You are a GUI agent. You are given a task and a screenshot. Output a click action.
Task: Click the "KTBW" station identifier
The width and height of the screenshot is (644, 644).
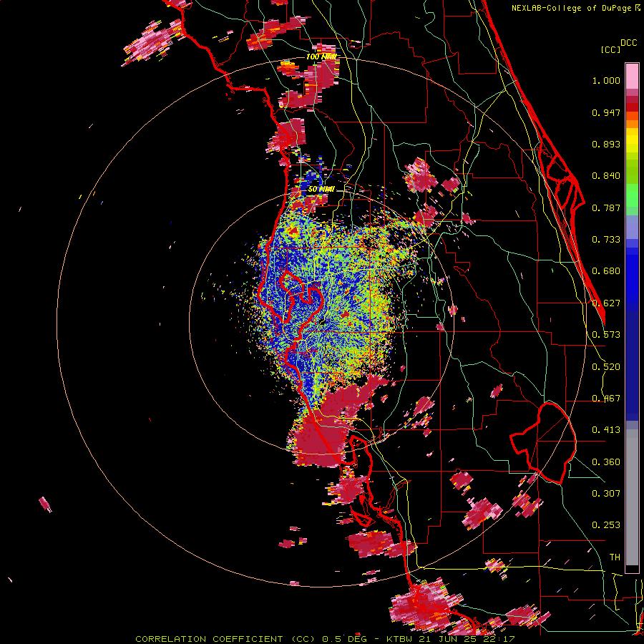(399, 639)
